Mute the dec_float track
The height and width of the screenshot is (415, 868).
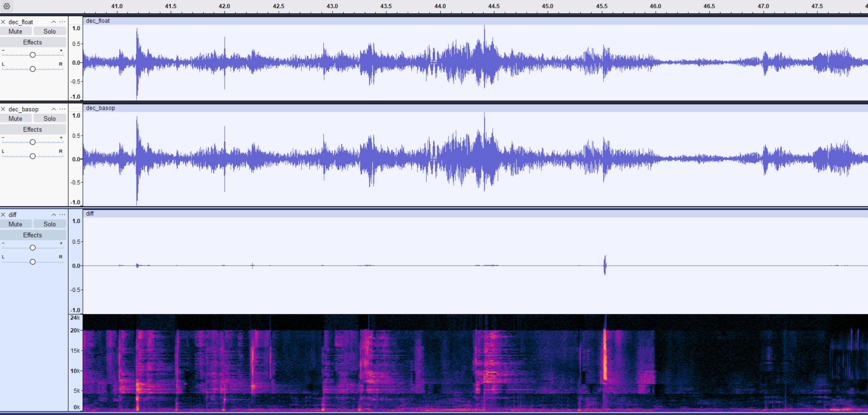15,31
